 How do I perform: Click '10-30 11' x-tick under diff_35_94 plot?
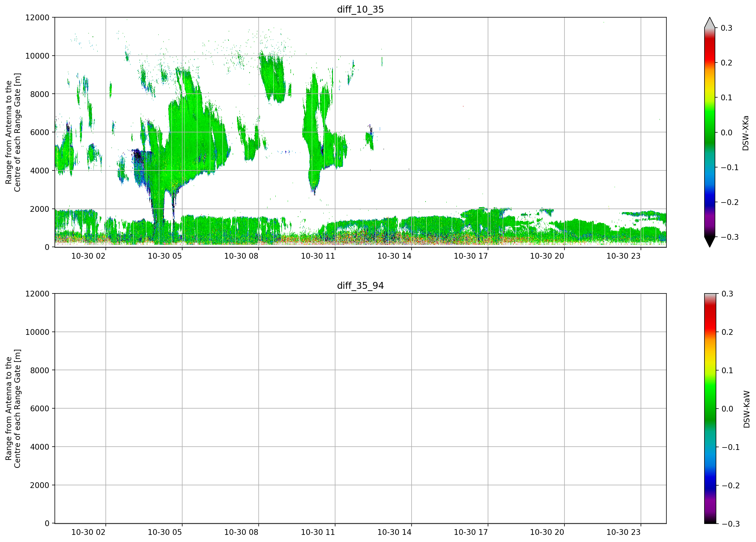(318, 532)
